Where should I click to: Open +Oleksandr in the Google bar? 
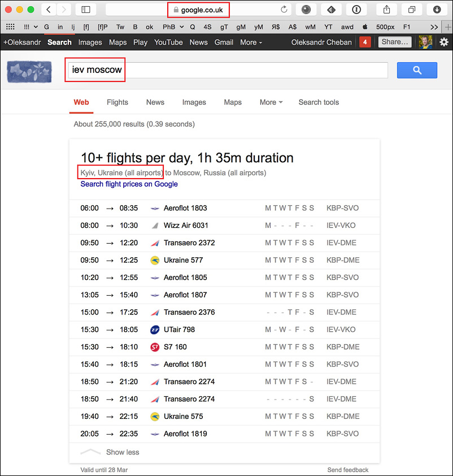(22, 42)
